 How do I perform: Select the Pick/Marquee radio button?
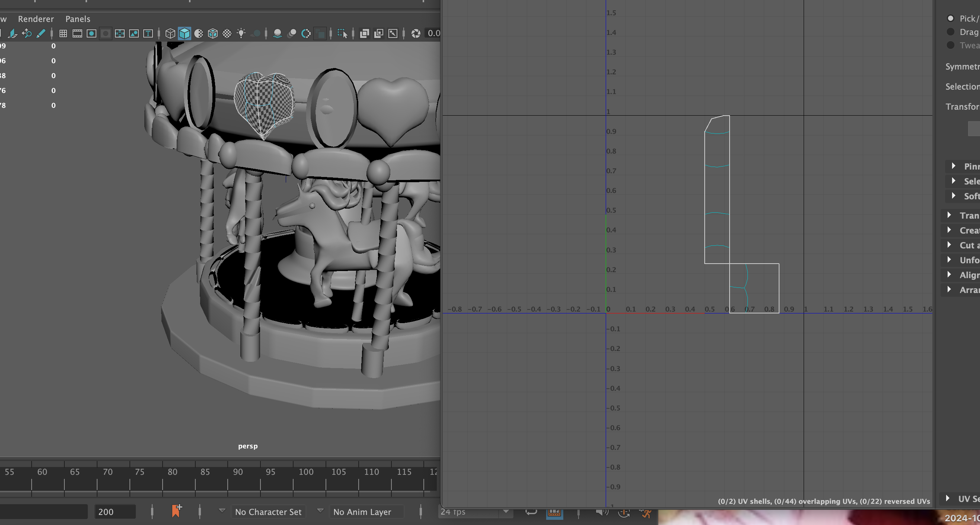950,18
